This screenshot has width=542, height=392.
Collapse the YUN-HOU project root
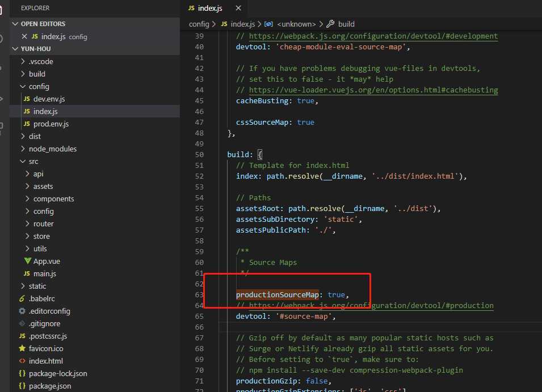[x=15, y=49]
